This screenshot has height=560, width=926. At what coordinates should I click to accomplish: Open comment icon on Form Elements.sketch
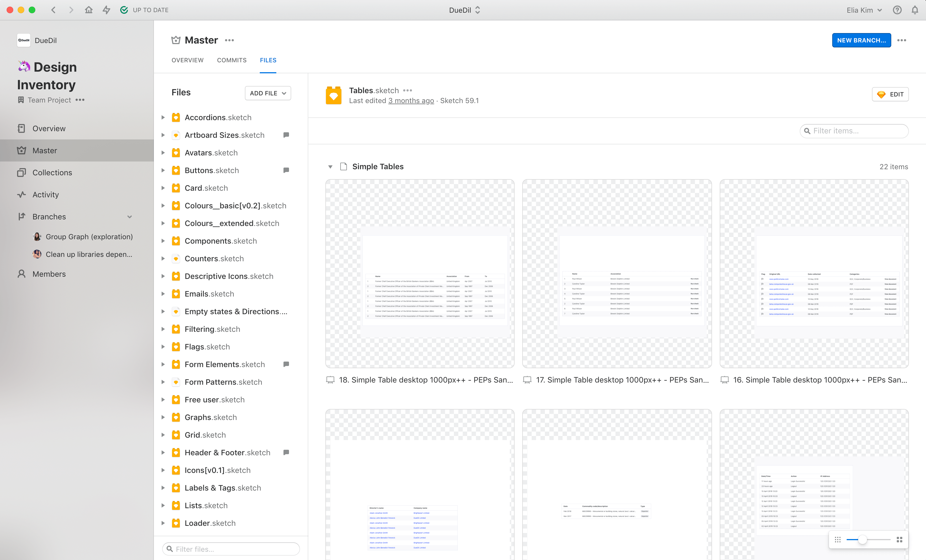tap(286, 364)
